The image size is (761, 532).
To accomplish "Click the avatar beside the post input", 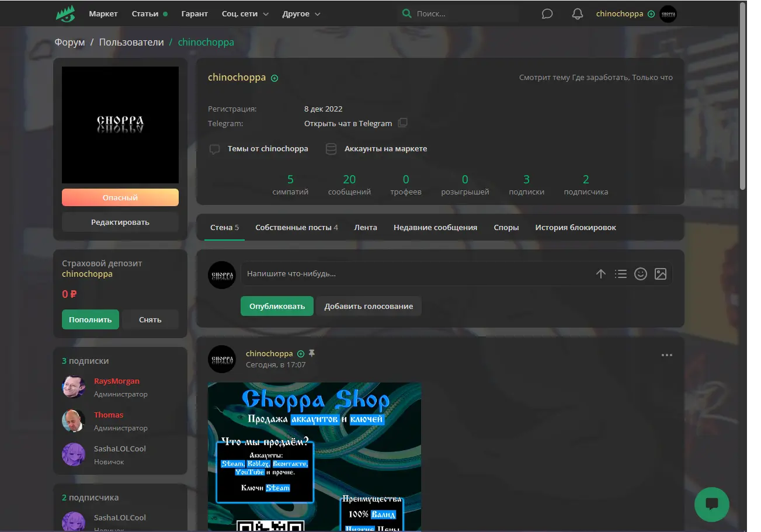I will 222,274.
